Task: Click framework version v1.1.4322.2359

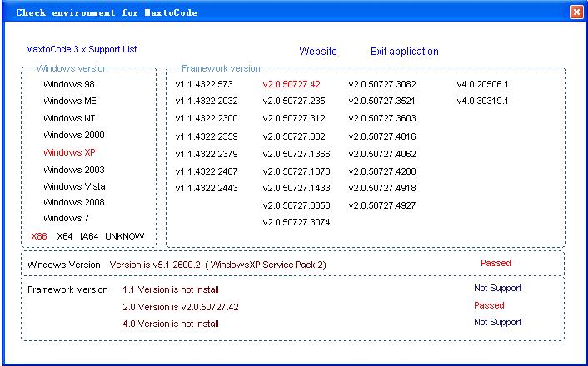Action: [x=207, y=136]
